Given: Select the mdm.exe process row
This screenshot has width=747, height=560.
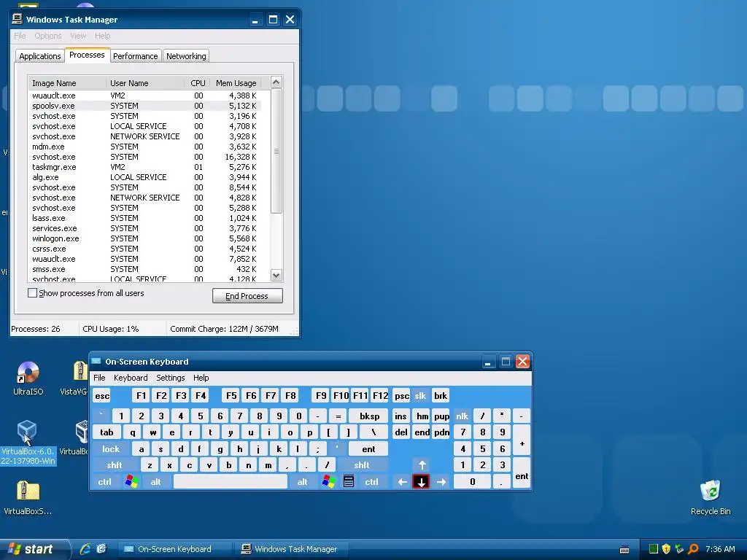Looking at the screenshot, I should coord(145,147).
